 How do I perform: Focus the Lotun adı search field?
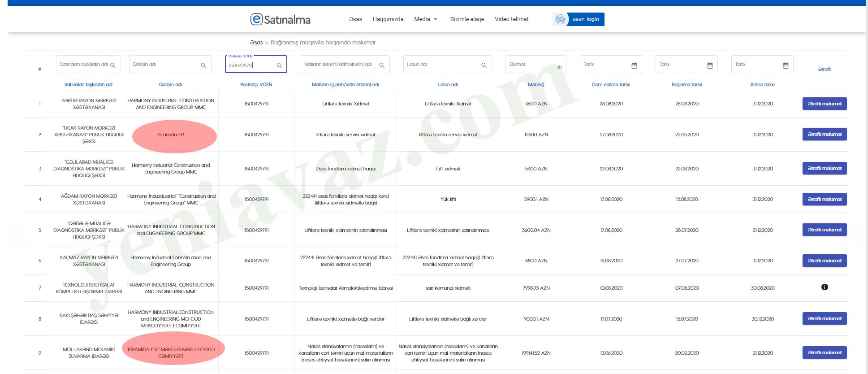(x=447, y=64)
